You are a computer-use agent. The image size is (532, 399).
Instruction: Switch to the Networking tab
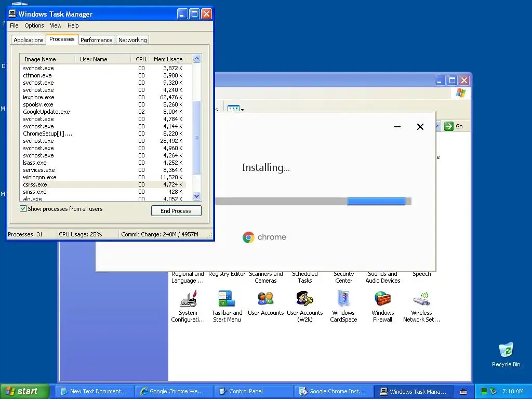(x=132, y=40)
